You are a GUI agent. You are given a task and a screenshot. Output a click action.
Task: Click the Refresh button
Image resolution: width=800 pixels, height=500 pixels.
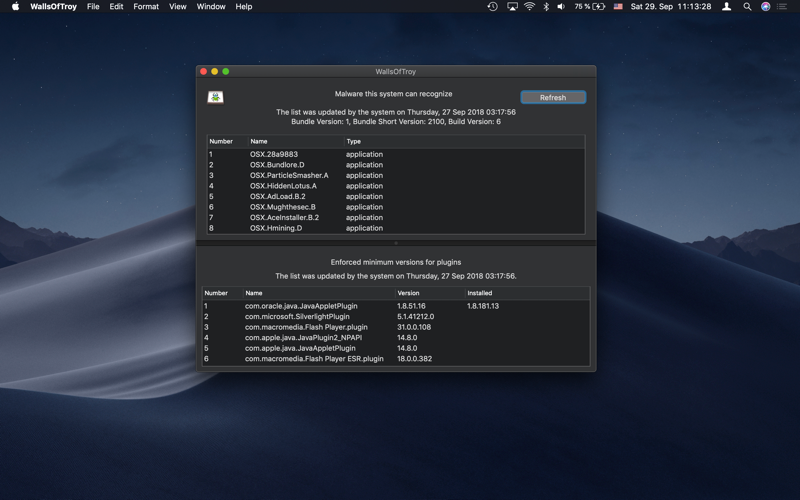553,97
